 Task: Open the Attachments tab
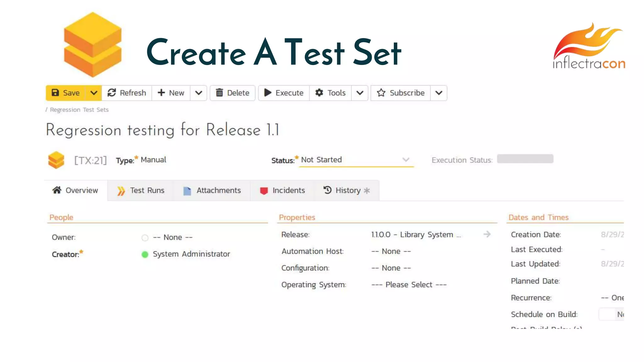coord(212,190)
